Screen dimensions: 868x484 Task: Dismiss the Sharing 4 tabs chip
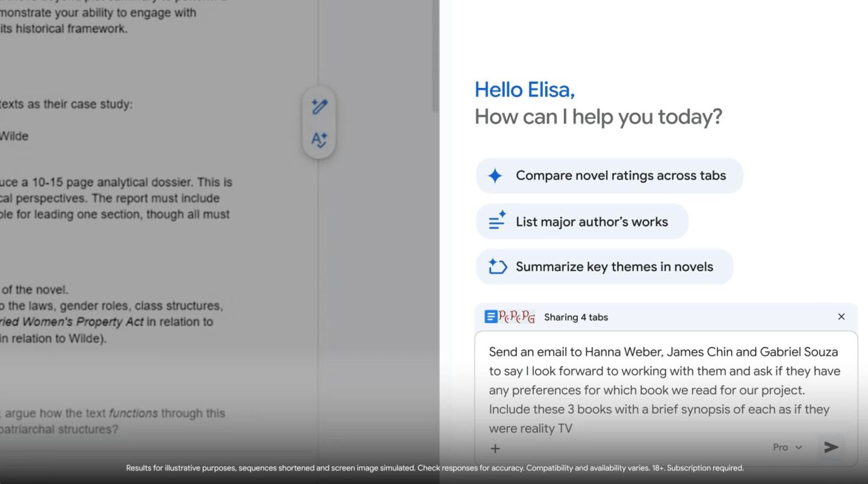coord(841,316)
